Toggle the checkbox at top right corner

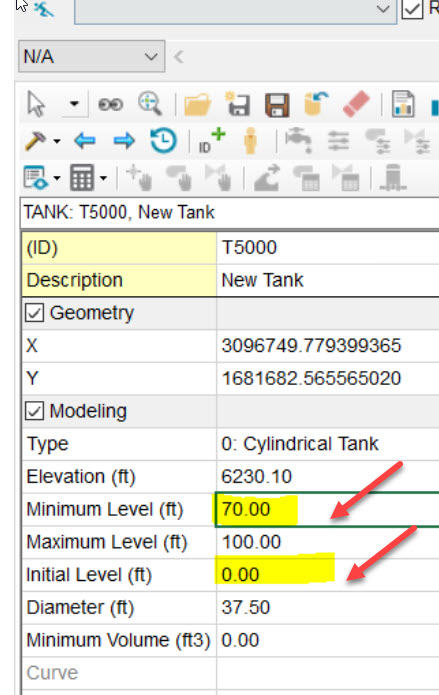pos(412,9)
